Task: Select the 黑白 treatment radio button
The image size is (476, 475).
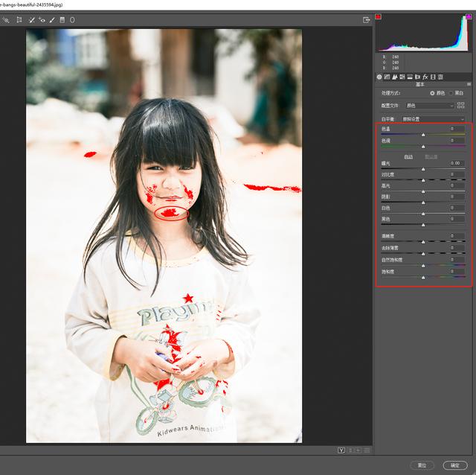Action: pos(451,93)
